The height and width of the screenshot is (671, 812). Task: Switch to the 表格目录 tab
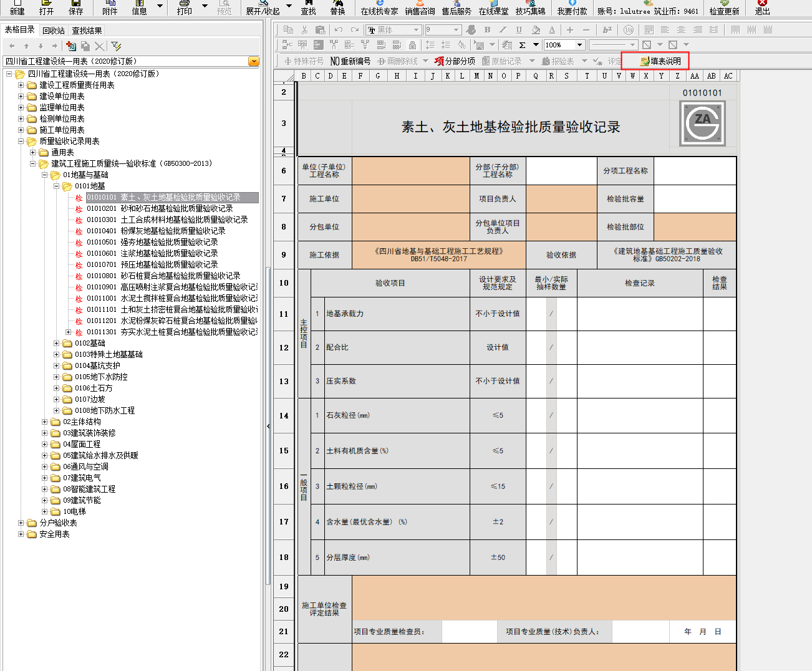(20, 30)
